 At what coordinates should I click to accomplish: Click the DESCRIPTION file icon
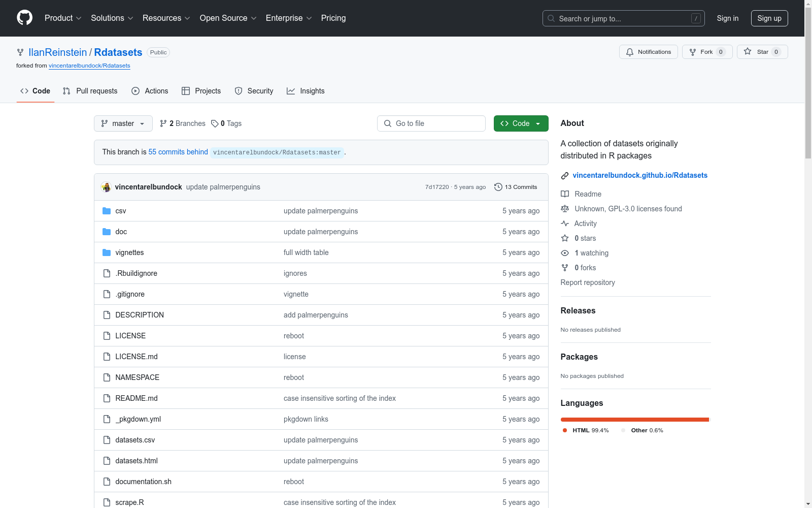tap(107, 315)
